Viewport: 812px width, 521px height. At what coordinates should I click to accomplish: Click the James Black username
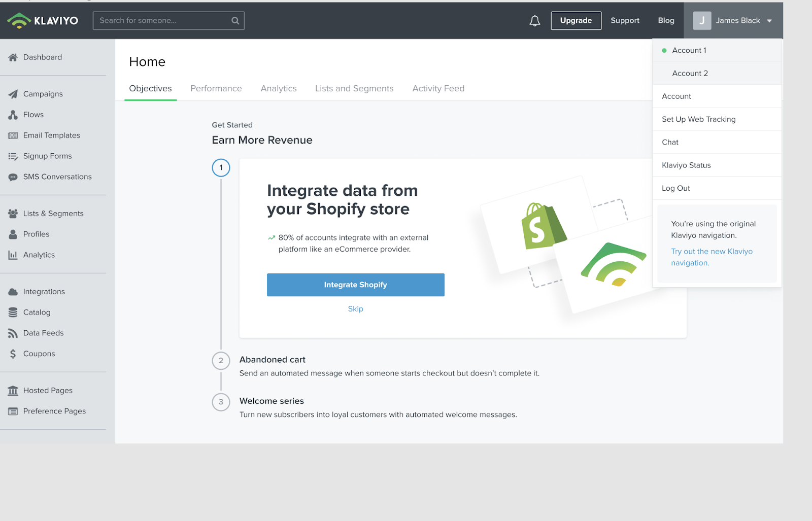[738, 21]
